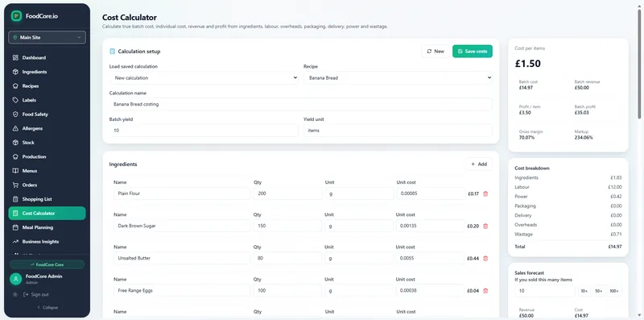
Task: Click the Total £14.97 row
Action: click(568, 247)
